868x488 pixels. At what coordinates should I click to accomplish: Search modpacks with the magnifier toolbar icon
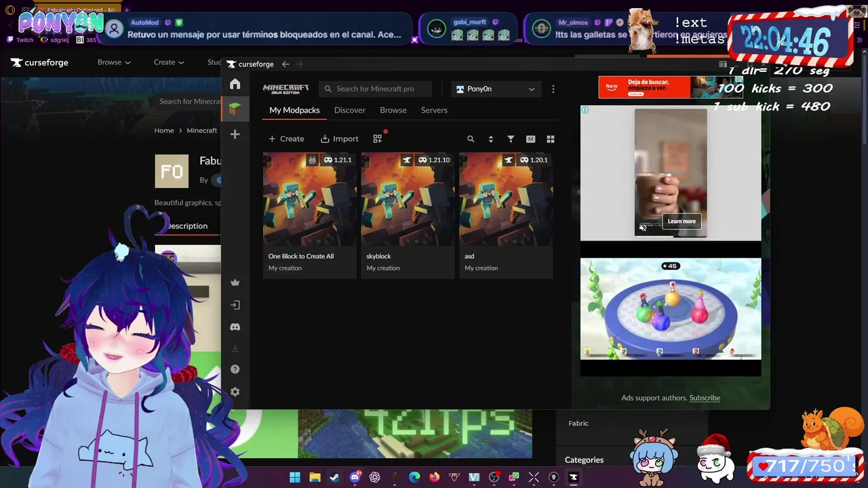click(471, 139)
